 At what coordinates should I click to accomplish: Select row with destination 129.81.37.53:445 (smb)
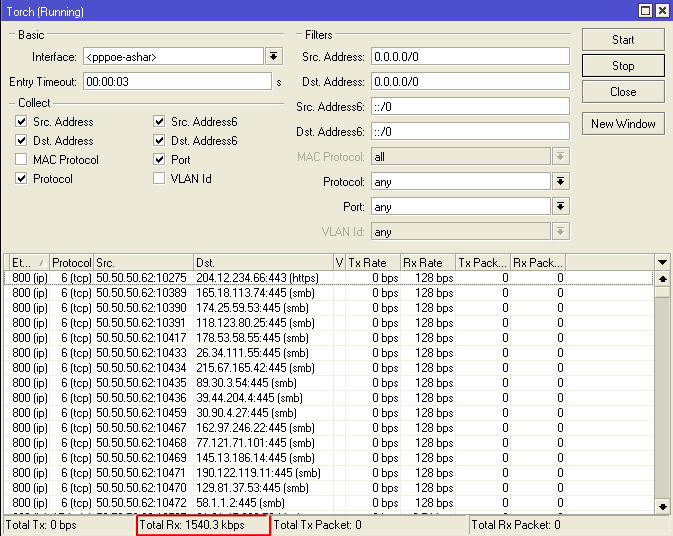tap(328, 488)
